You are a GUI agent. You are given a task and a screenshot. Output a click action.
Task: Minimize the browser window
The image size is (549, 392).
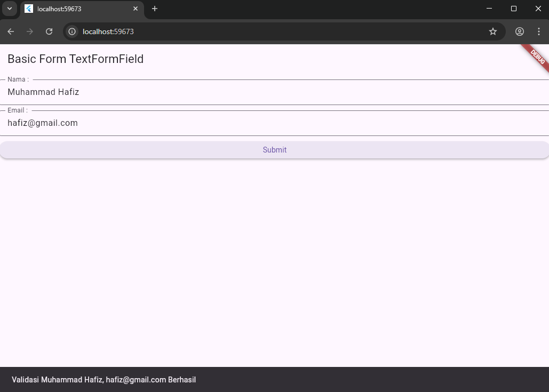[x=489, y=9]
